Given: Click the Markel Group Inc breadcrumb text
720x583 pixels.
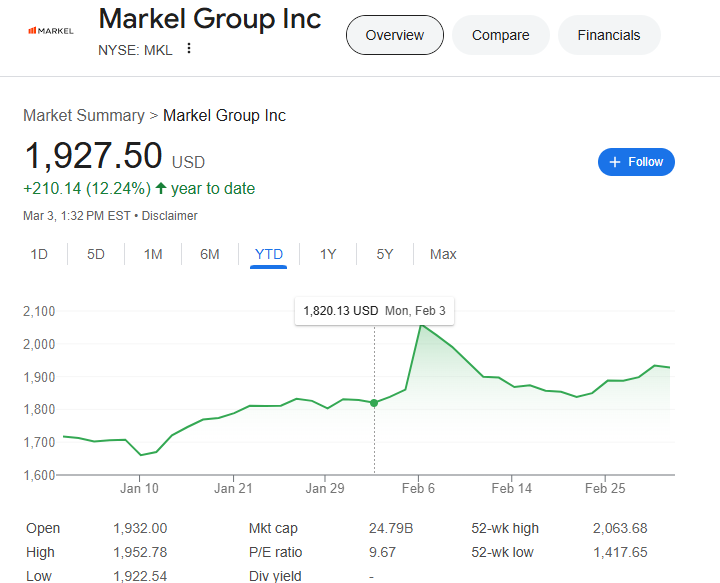Looking at the screenshot, I should coord(225,116).
